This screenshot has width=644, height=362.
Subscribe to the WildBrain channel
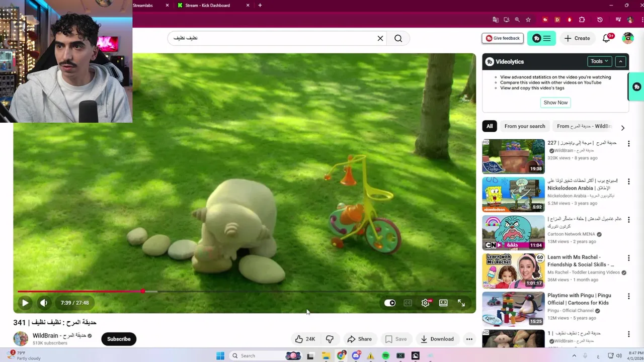tap(119, 339)
